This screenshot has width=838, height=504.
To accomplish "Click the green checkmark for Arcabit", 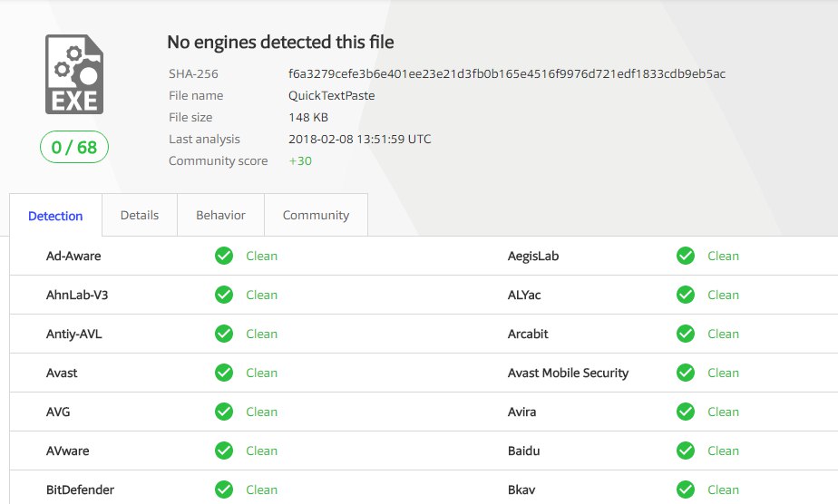I will (686, 334).
